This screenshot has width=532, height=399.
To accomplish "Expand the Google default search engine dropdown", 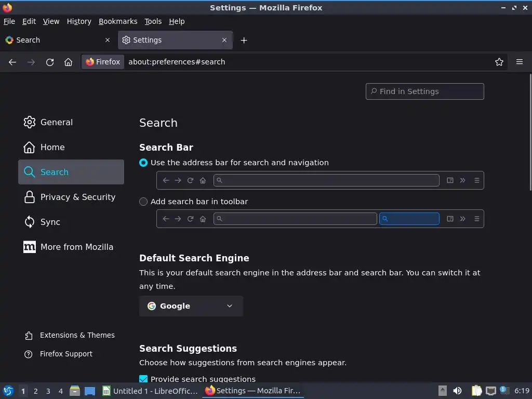I will (191, 306).
